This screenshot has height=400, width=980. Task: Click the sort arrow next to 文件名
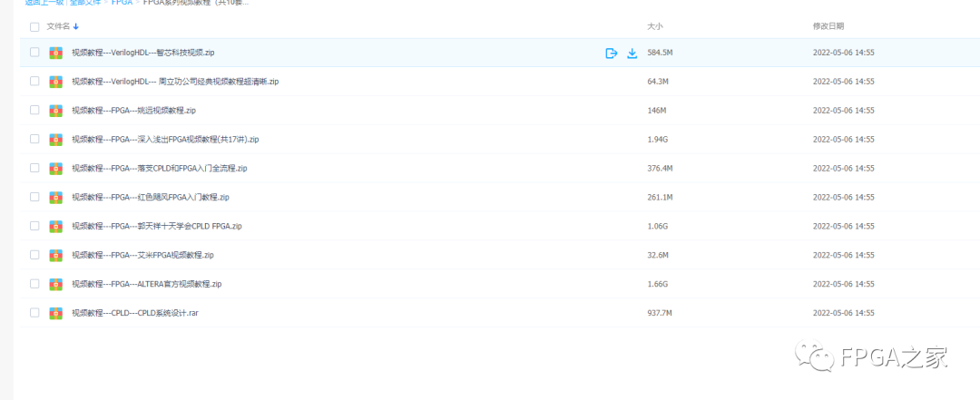tap(75, 26)
